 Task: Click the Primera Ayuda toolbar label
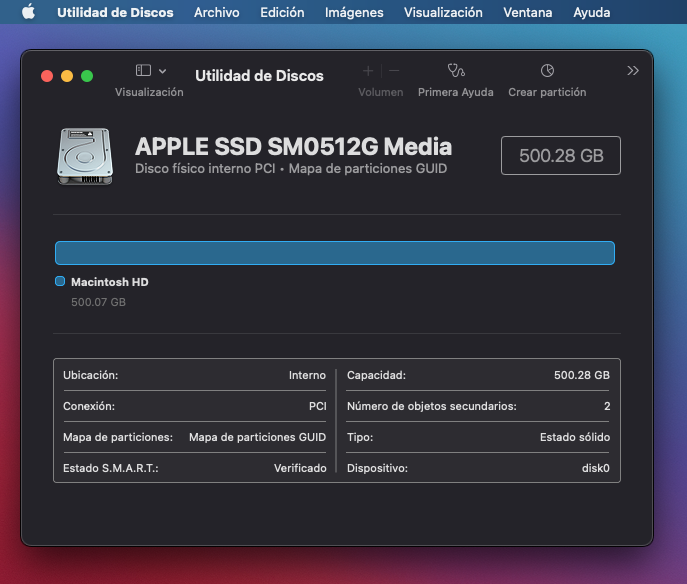tap(456, 92)
